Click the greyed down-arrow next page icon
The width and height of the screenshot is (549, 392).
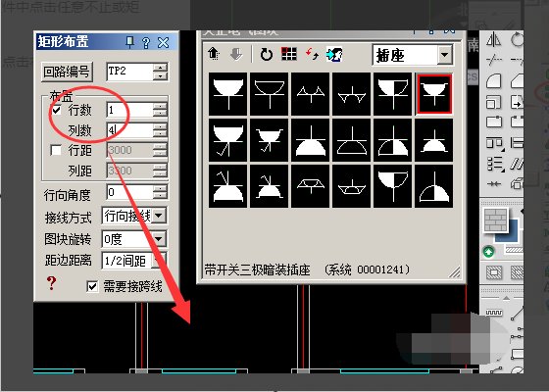click(236, 54)
